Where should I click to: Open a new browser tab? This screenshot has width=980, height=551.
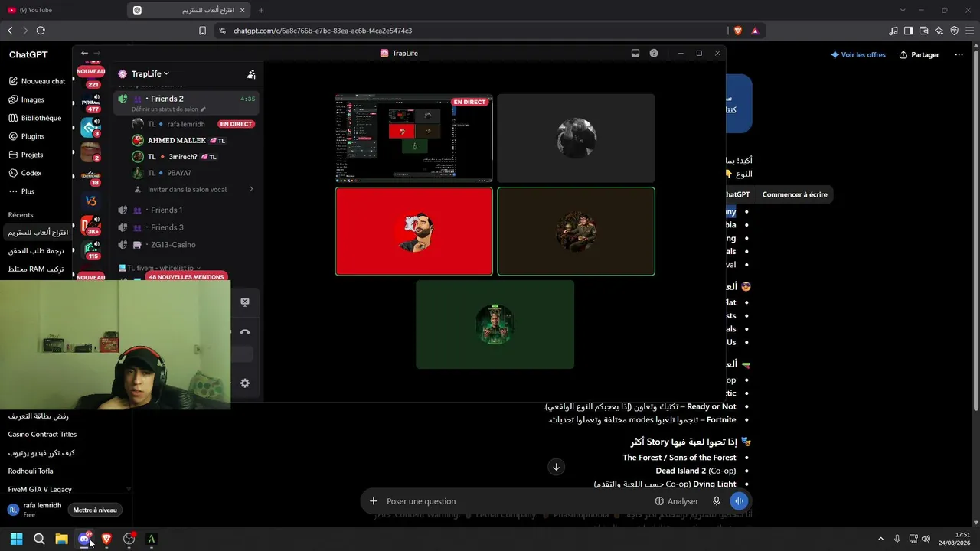tap(261, 10)
